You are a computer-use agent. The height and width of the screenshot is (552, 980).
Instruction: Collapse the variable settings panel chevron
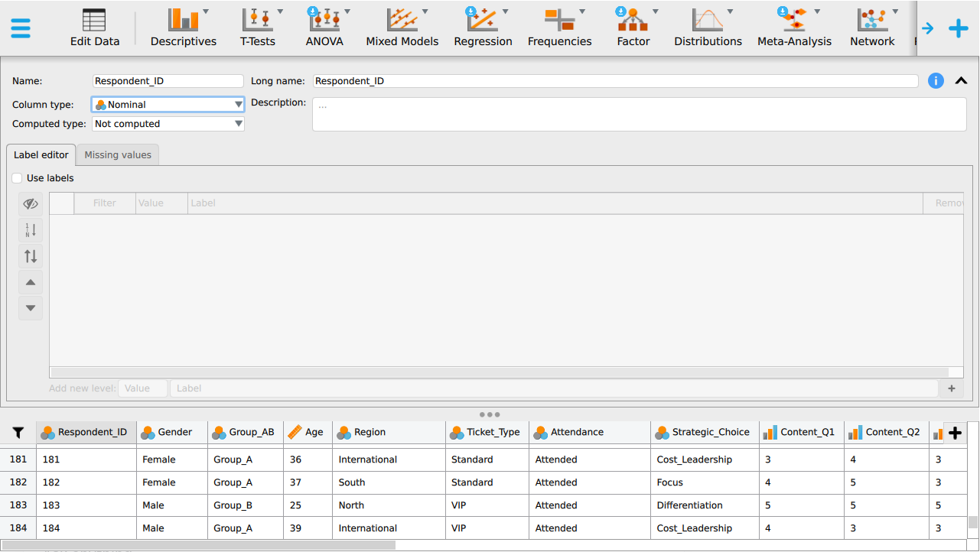coord(962,81)
